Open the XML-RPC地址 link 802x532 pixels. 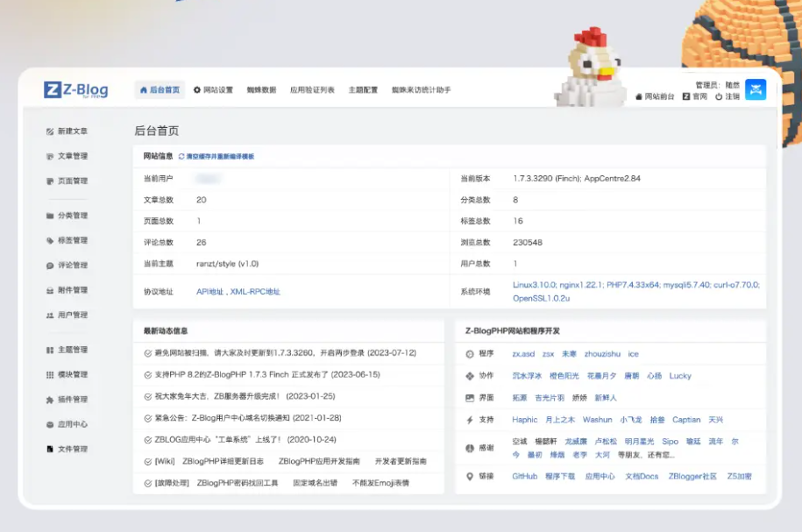(255, 292)
